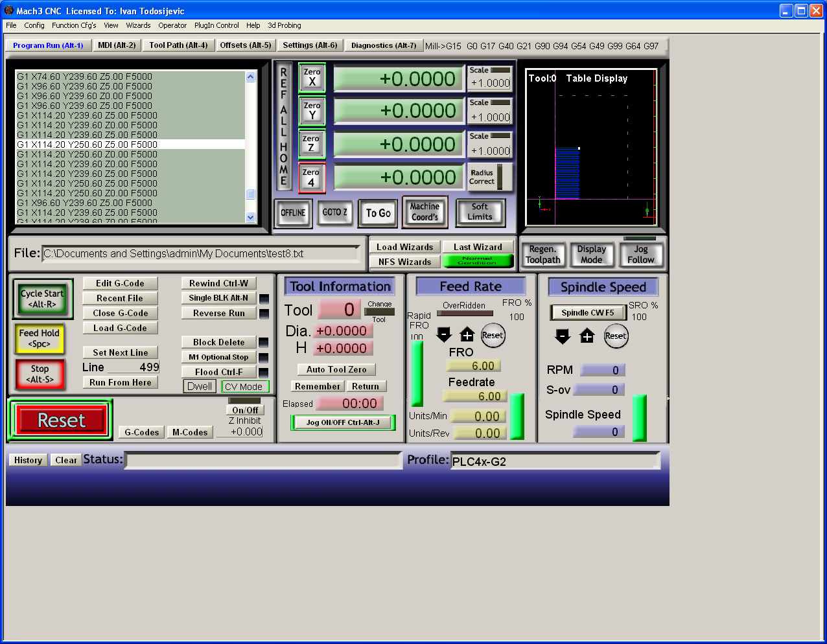Screen dimensions: 827x644
Task: Toggle Machine Coord's display
Action: [425, 212]
